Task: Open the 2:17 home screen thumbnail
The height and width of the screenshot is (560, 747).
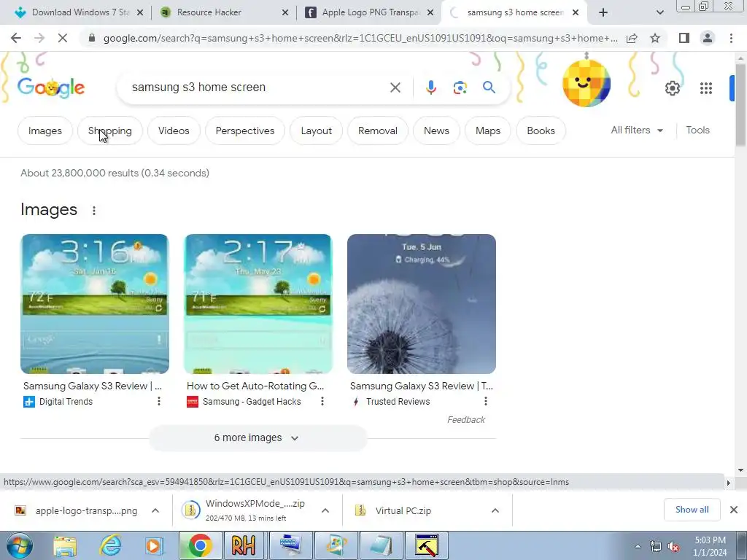Action: click(258, 304)
